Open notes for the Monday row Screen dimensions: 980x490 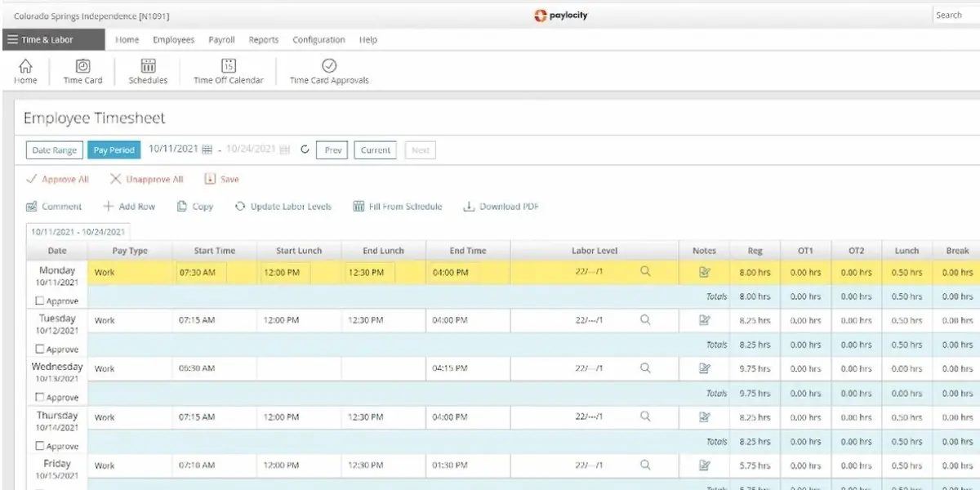pyautogui.click(x=705, y=272)
